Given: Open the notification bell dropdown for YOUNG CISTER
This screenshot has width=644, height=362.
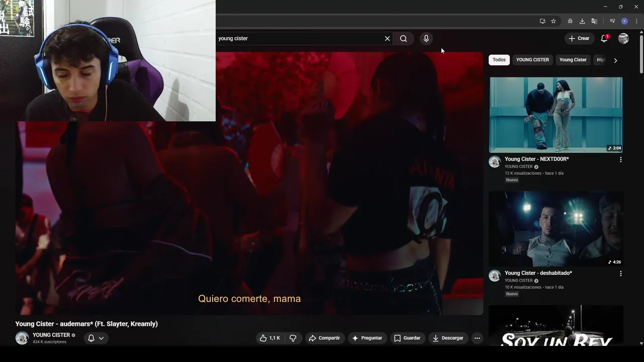Looking at the screenshot, I should (x=96, y=338).
